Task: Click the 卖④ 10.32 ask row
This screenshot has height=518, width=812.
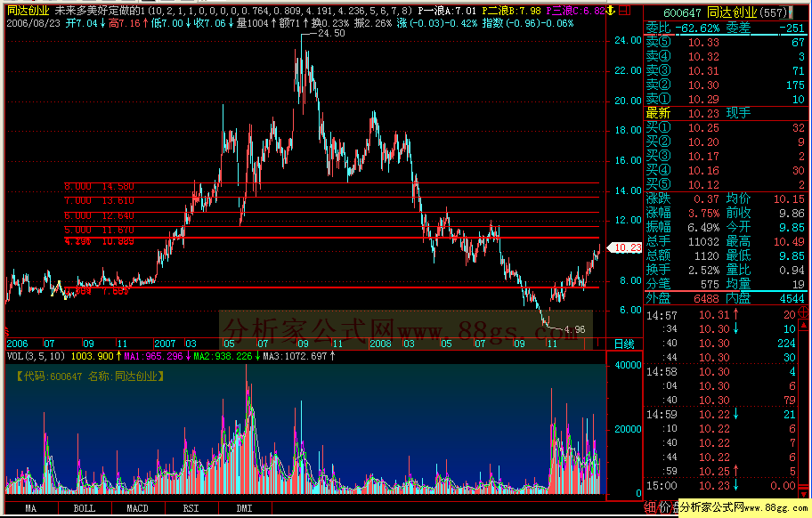Action: pyautogui.click(x=725, y=56)
